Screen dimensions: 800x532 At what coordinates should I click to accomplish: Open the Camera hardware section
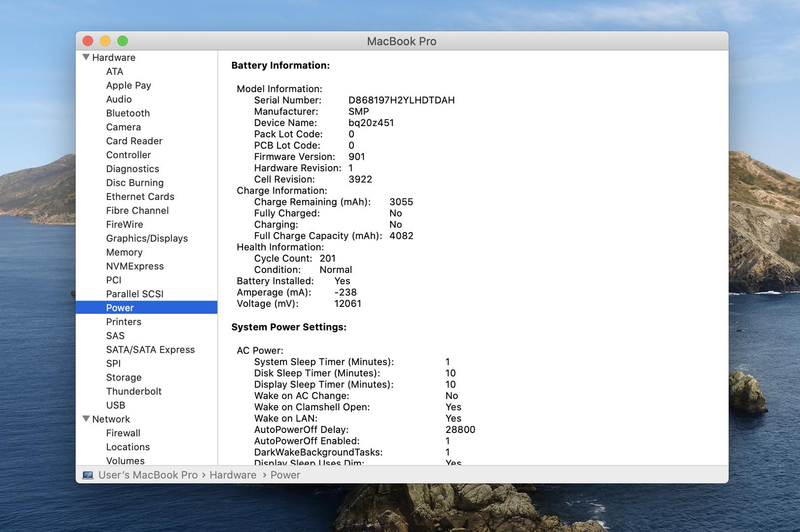123,127
